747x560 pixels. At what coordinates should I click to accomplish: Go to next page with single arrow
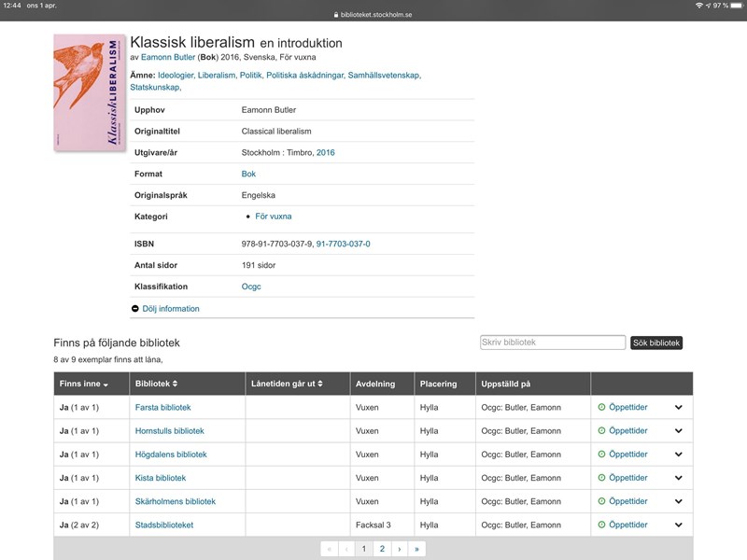pos(400,550)
